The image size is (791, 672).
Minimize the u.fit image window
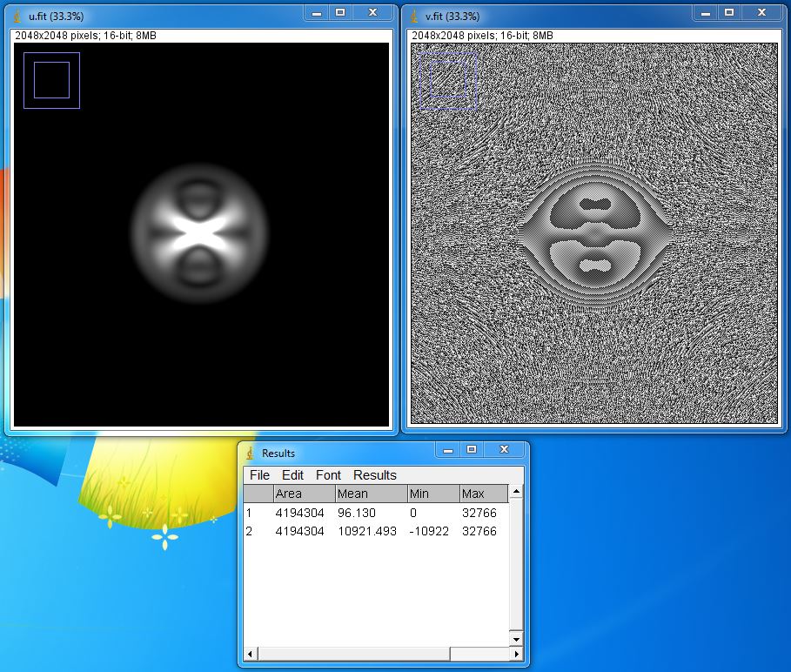(316, 13)
